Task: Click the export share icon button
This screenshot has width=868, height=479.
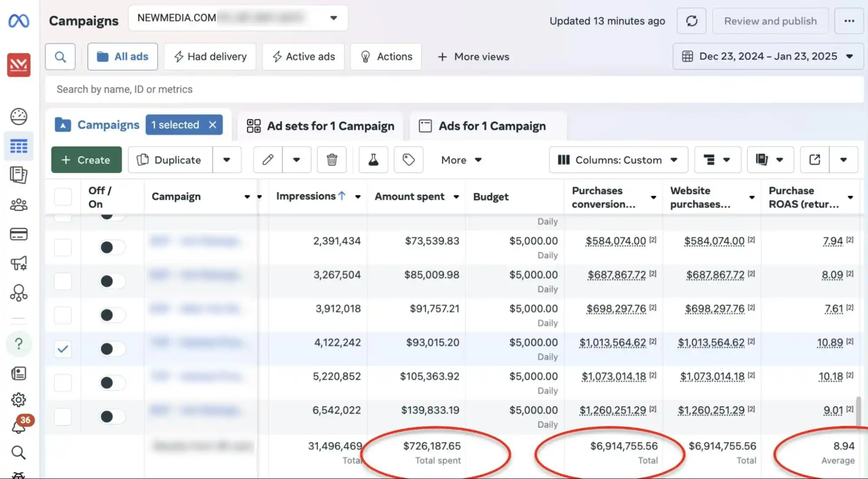Action: pyautogui.click(x=815, y=160)
